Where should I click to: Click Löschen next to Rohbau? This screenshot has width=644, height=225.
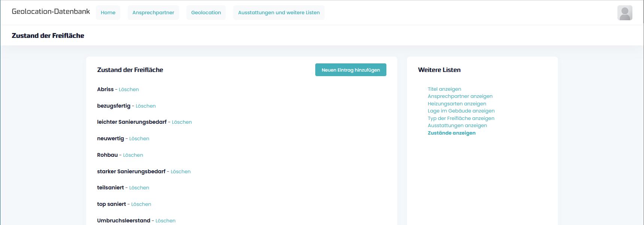[133, 155]
